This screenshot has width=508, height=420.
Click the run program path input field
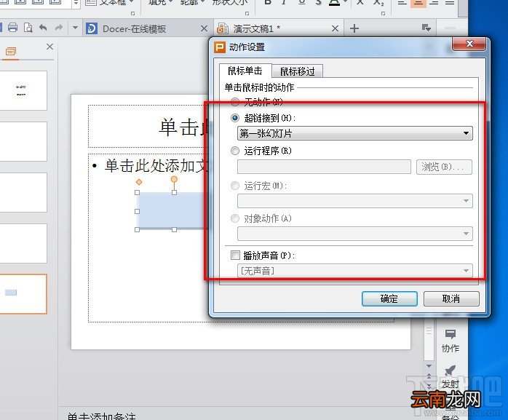click(x=324, y=167)
